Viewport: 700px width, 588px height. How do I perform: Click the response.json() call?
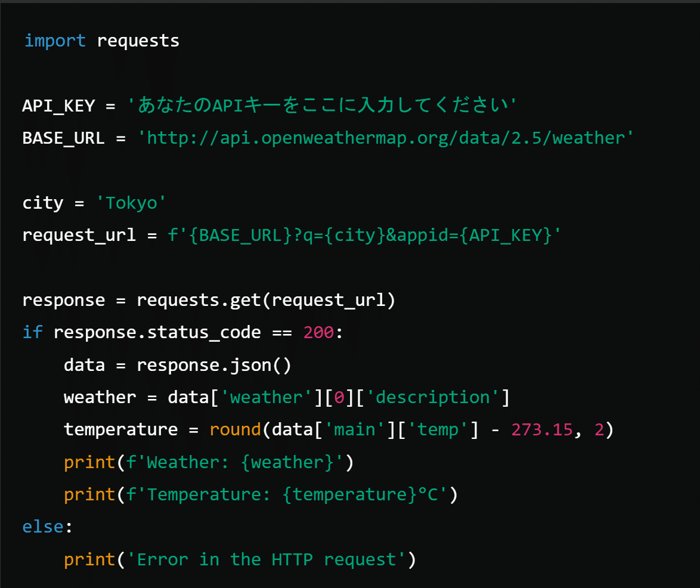tap(214, 364)
